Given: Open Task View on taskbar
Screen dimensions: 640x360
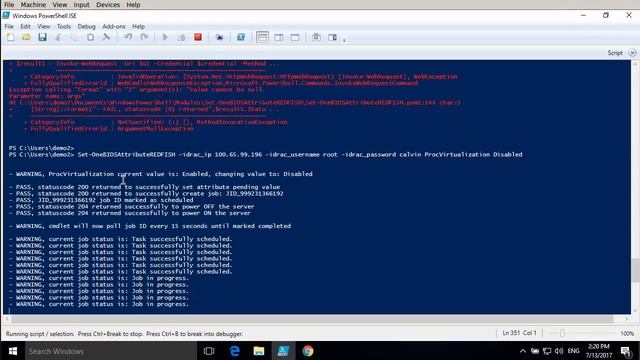Looking at the screenshot, I should tap(209, 351).
